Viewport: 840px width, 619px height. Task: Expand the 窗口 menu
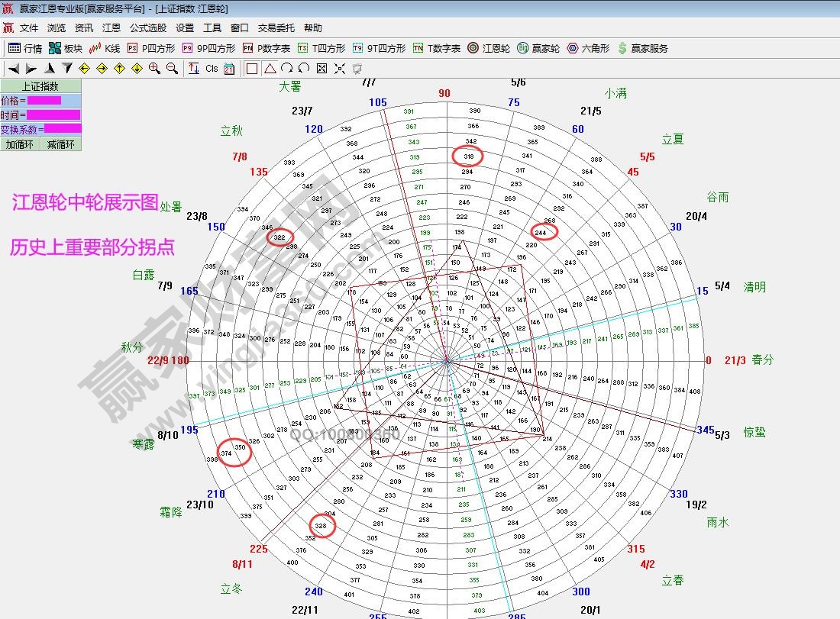[x=240, y=28]
